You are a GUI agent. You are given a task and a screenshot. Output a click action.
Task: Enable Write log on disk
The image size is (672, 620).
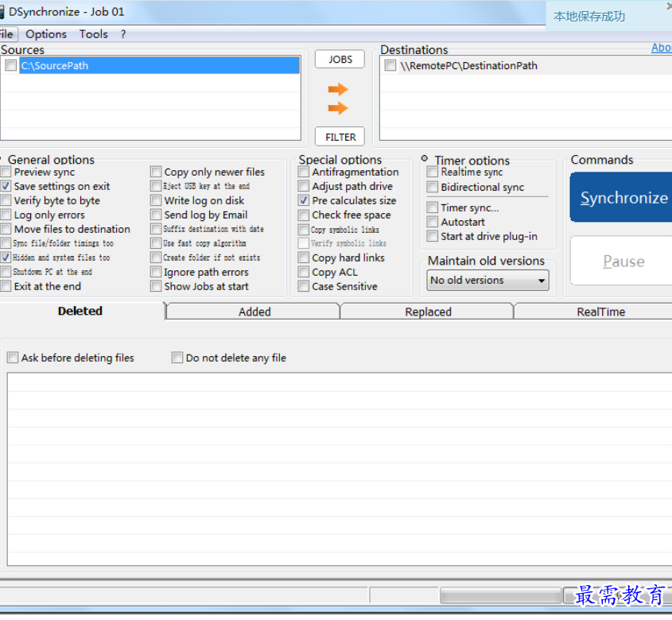click(x=156, y=200)
